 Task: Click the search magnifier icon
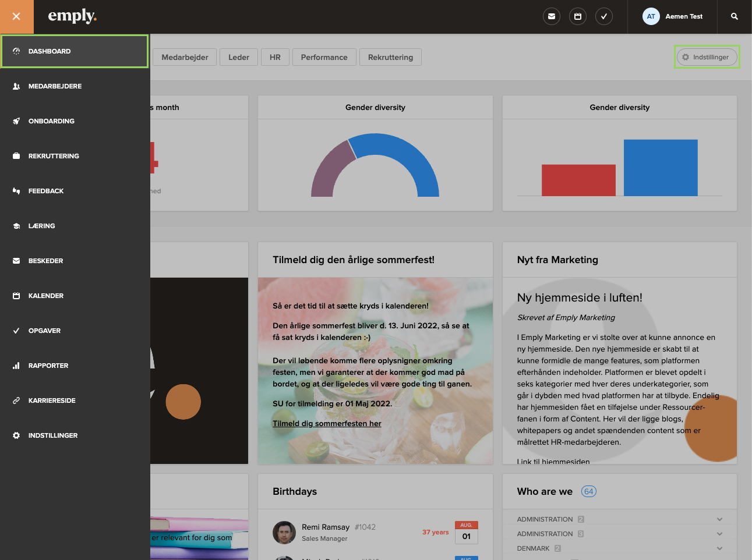click(x=734, y=16)
